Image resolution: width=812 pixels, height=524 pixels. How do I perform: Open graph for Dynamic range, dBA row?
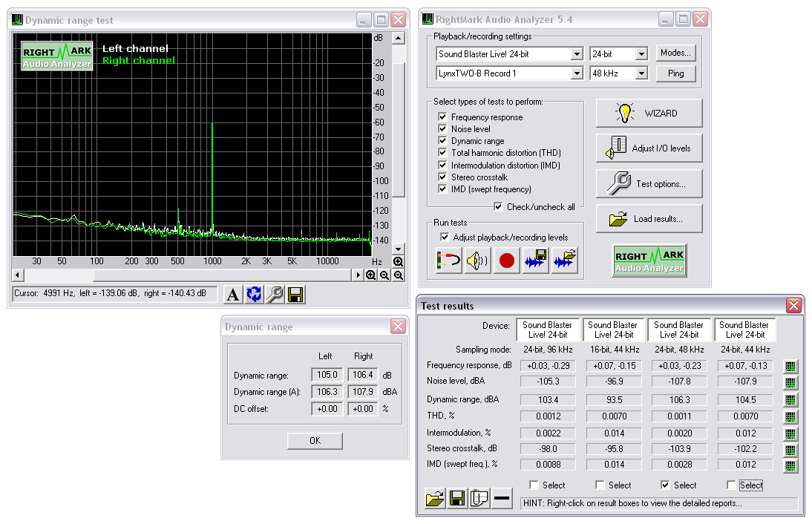coord(790,400)
